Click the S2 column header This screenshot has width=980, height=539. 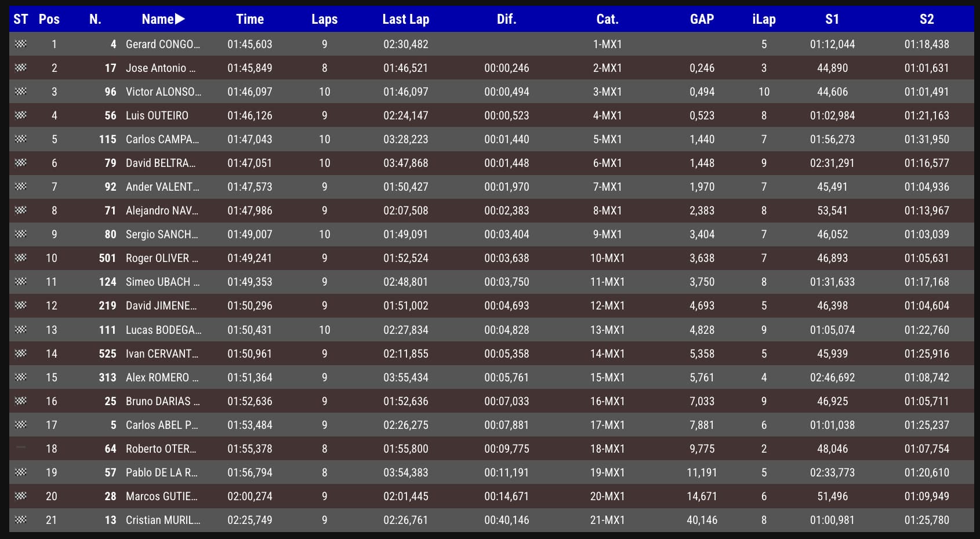[x=926, y=19]
